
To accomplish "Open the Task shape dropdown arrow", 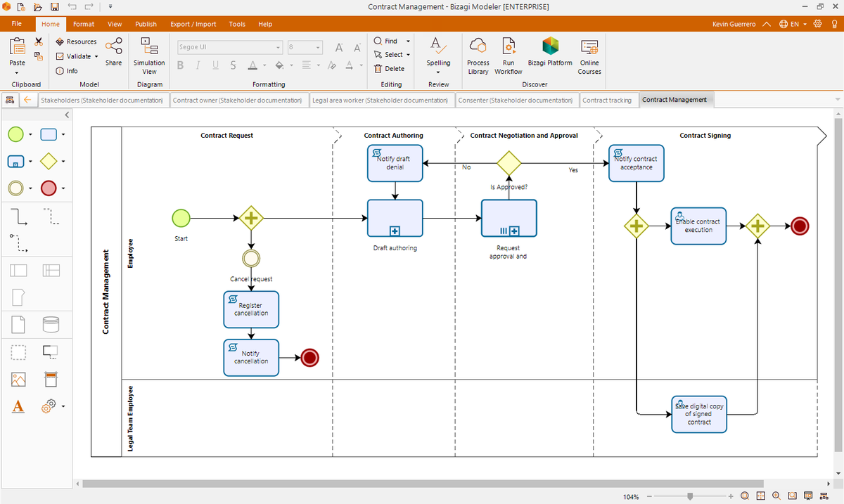I will [x=63, y=134].
